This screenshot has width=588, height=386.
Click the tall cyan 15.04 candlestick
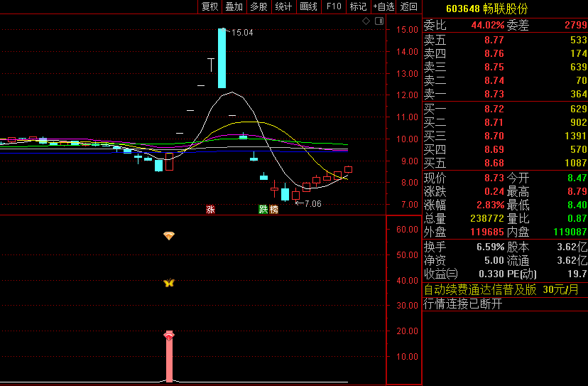point(222,58)
